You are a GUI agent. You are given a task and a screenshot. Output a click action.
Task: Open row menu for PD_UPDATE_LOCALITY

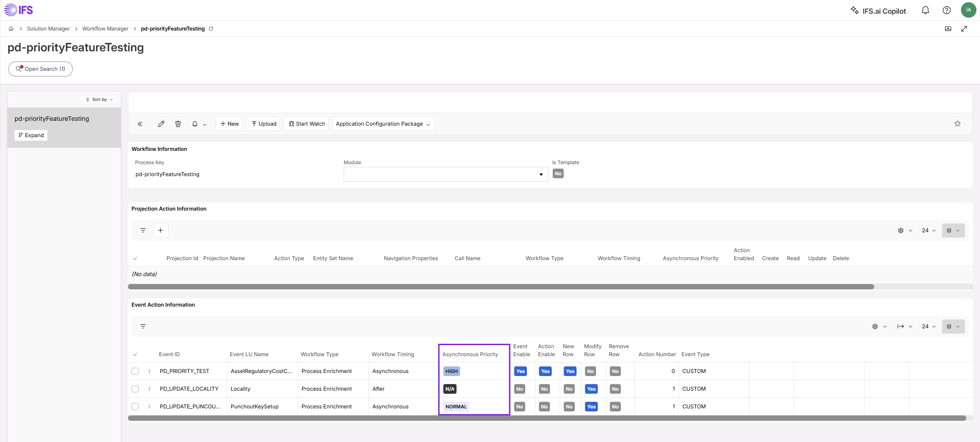click(x=149, y=389)
